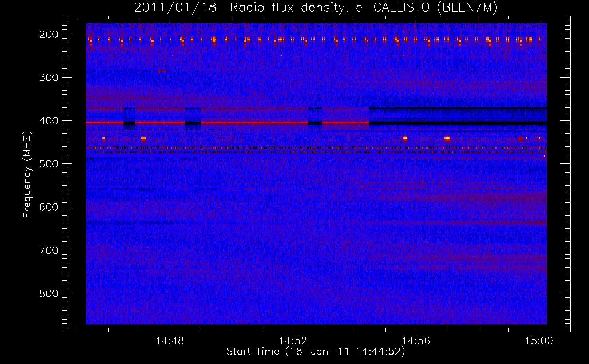Viewport: 589px width, 364px height.
Task: Click the 800 frequency tick label
Action: tap(49, 293)
